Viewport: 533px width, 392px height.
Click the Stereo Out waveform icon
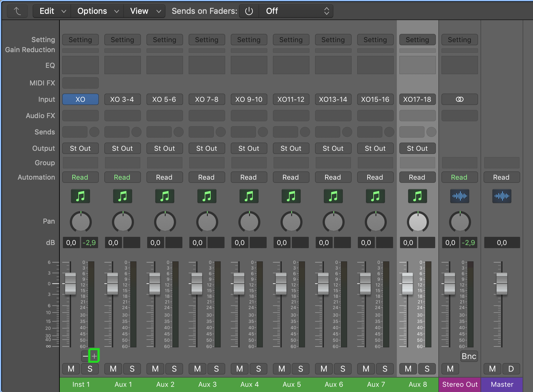pyautogui.click(x=460, y=196)
